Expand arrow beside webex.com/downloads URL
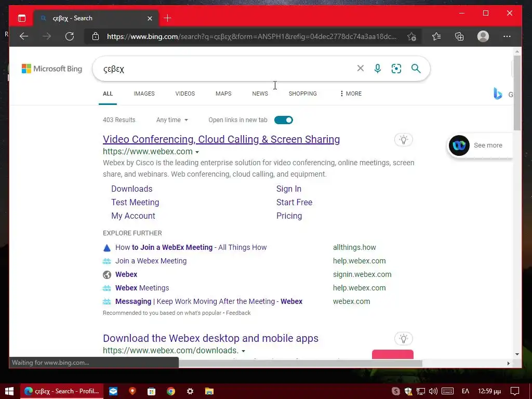Viewport: 532px width, 399px height. click(243, 351)
